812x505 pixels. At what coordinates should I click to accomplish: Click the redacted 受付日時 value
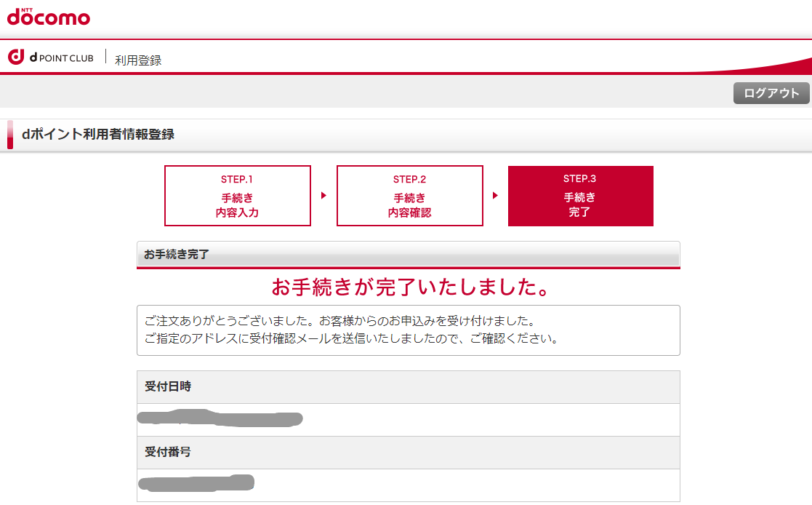pos(221,418)
